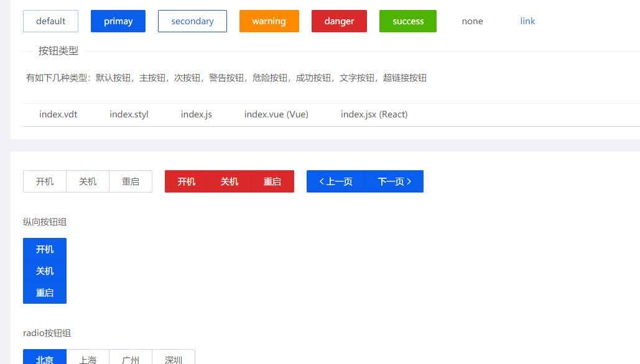
Task: Click the green success button
Action: [x=407, y=20]
